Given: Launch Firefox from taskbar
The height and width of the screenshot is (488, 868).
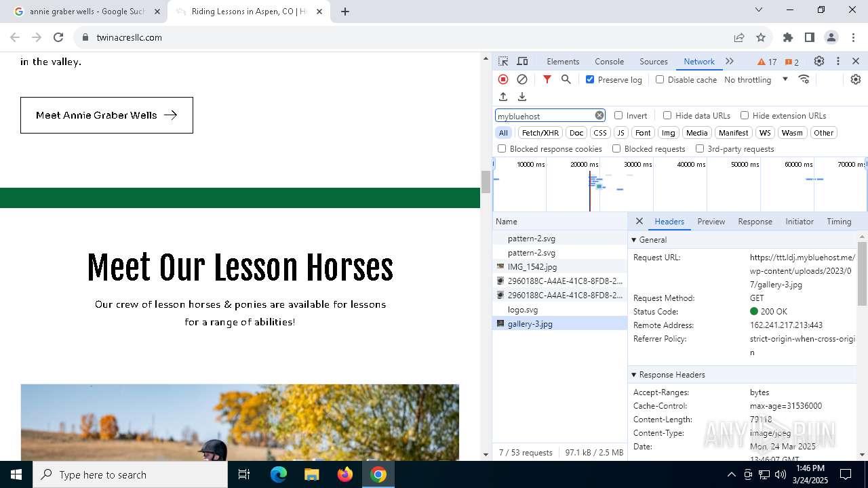Looking at the screenshot, I should (x=345, y=474).
